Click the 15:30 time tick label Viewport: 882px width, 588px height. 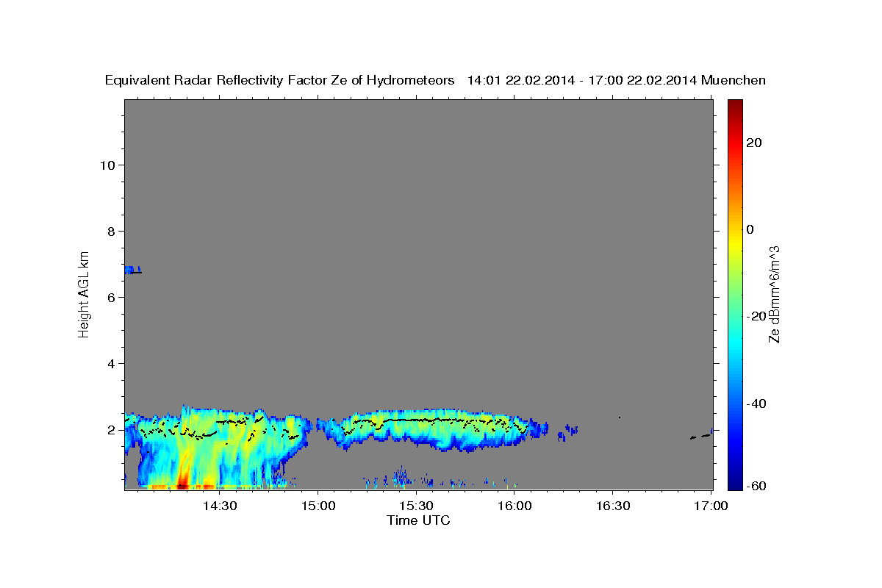[x=416, y=506]
